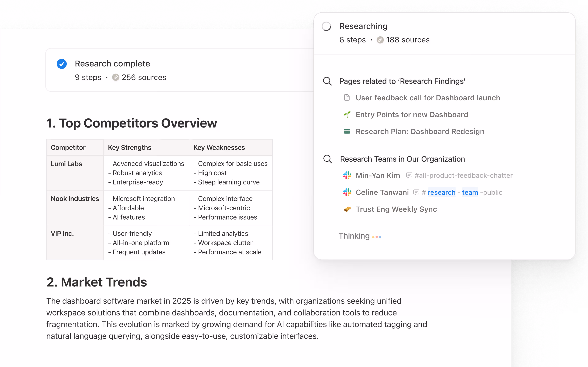Click link icon beside 188 sources
The image size is (588, 367).
point(380,40)
